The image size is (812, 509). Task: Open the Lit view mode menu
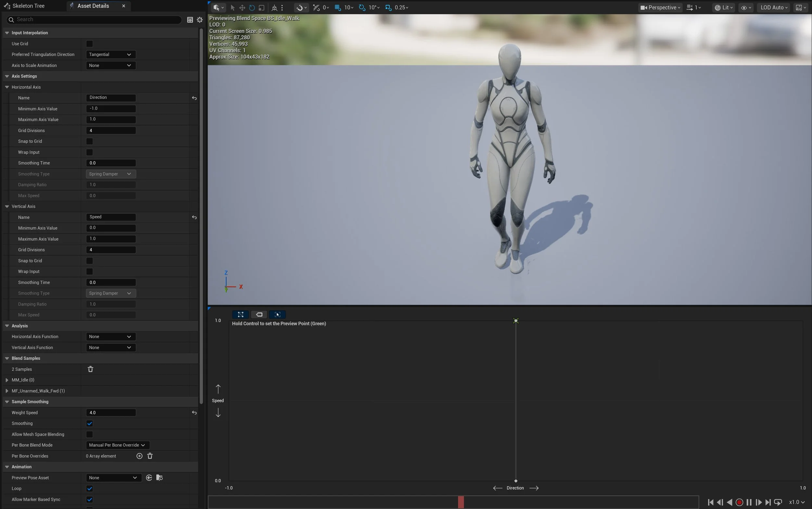tap(723, 7)
